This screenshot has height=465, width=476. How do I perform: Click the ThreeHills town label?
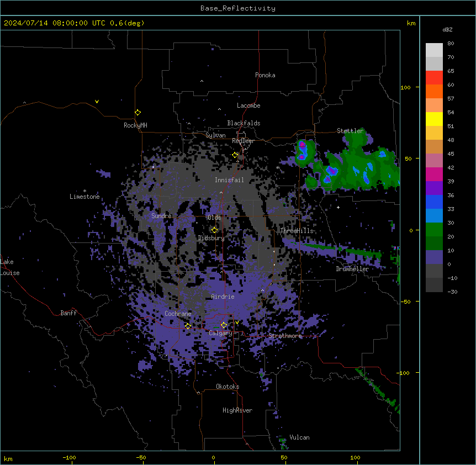click(297, 231)
